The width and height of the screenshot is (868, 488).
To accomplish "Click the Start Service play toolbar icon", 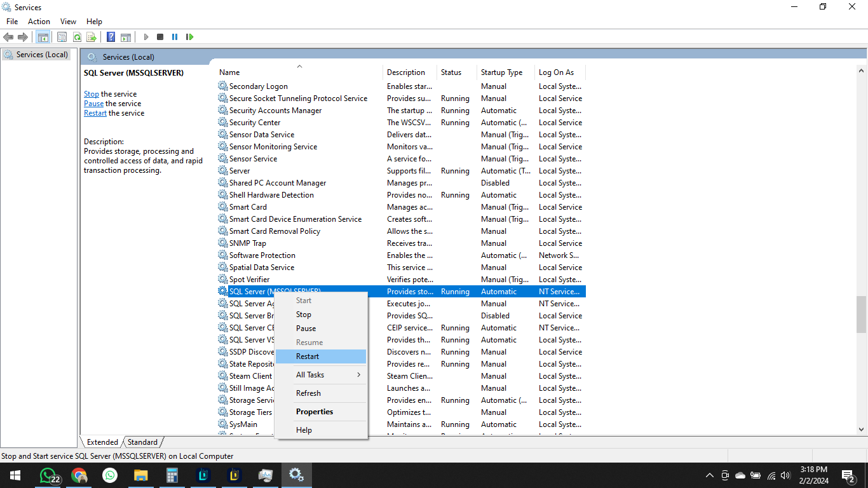I will pyautogui.click(x=146, y=37).
